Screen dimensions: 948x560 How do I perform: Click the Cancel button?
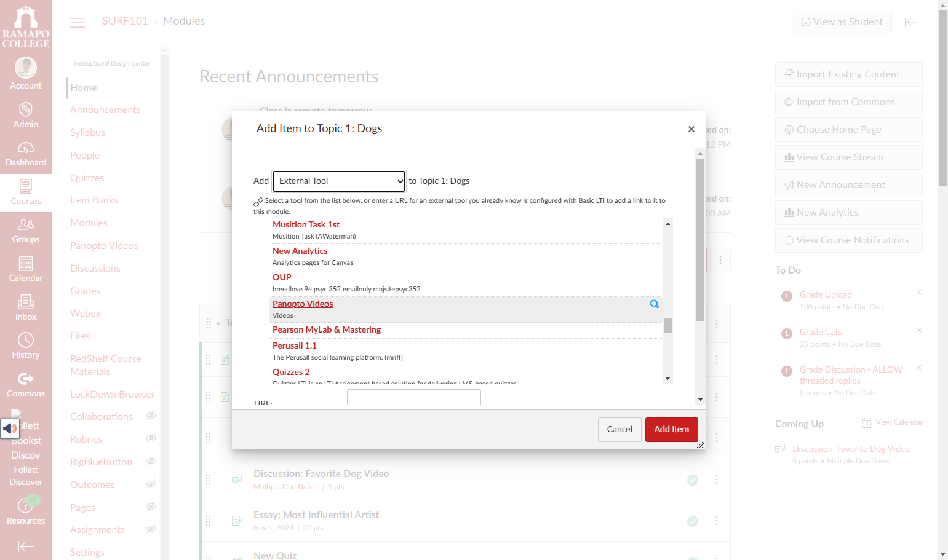[619, 429]
